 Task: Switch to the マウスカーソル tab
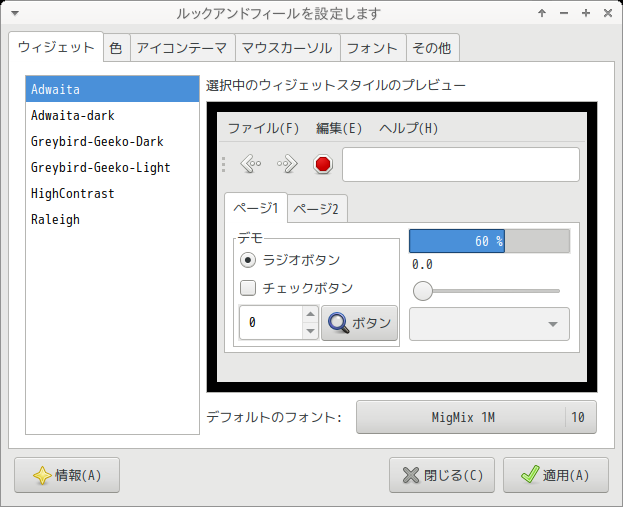[287, 48]
